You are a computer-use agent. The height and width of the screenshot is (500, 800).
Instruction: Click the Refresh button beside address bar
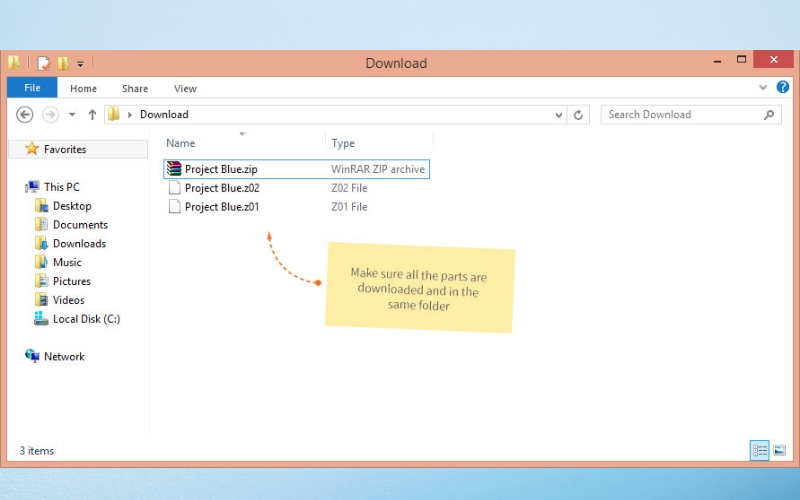coord(579,115)
